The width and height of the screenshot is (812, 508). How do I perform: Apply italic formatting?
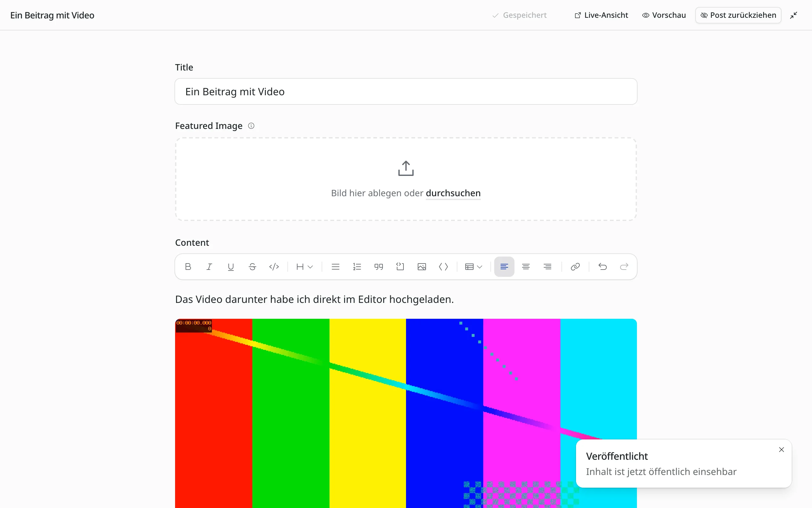tap(209, 266)
